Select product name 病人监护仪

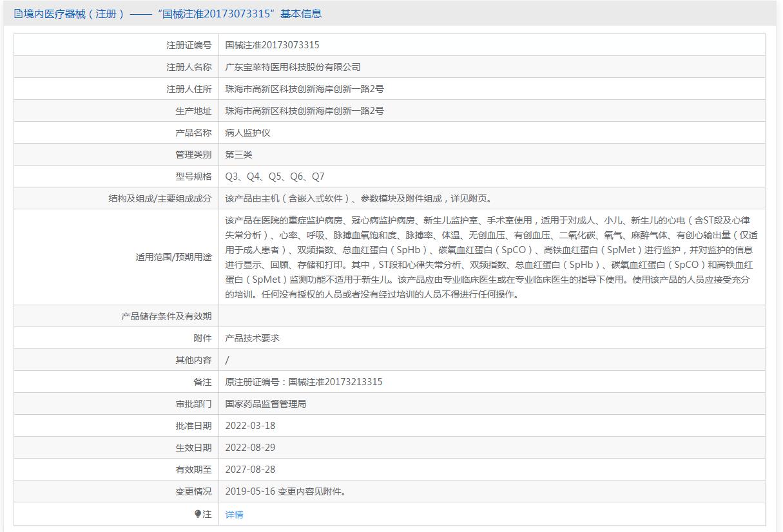[247, 133]
